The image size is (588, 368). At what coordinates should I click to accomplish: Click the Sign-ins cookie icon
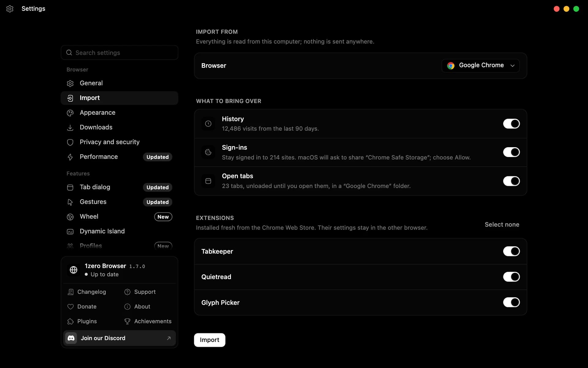click(208, 152)
